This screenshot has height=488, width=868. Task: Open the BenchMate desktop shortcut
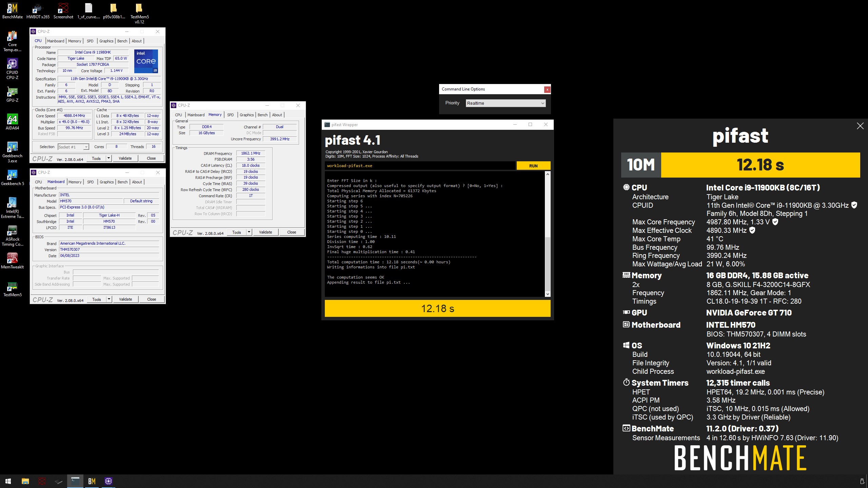coord(13,11)
